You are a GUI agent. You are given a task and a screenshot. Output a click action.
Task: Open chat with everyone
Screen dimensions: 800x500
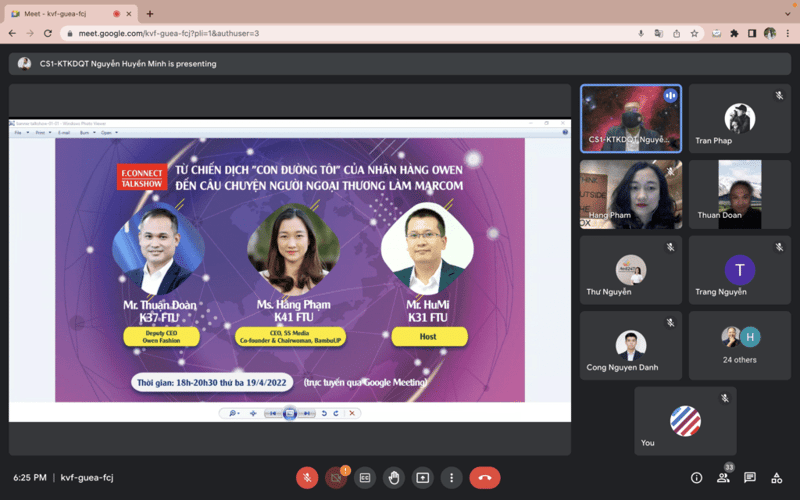click(x=749, y=478)
